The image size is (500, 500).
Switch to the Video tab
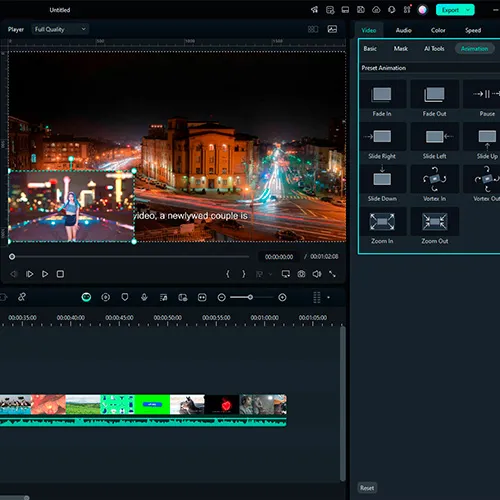point(369,30)
